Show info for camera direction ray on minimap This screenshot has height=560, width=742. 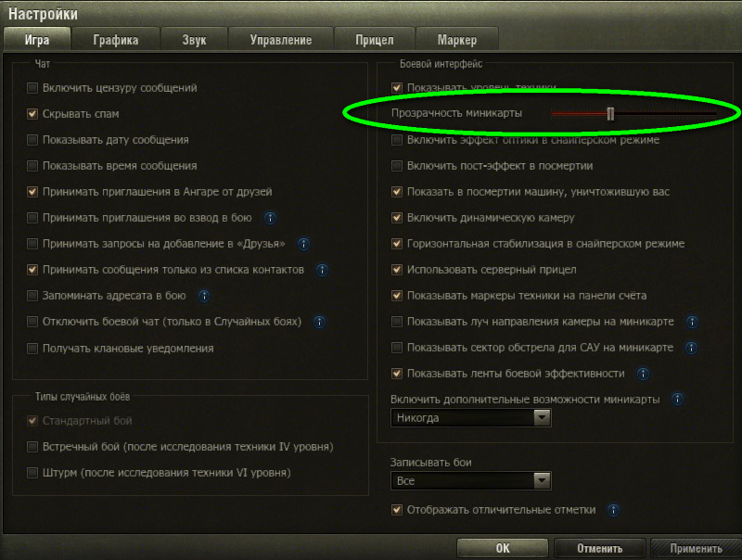(x=692, y=322)
